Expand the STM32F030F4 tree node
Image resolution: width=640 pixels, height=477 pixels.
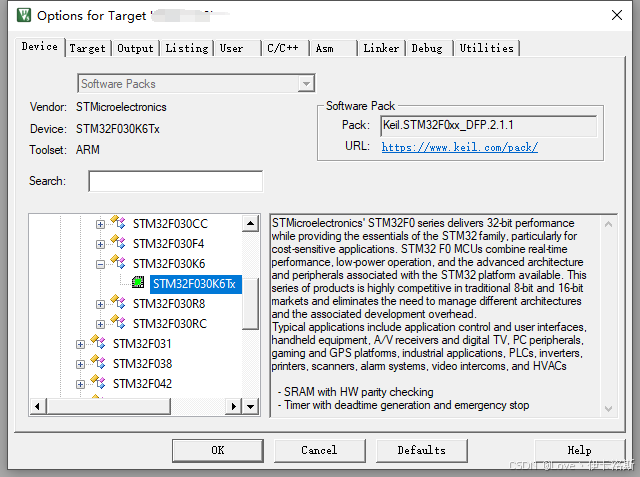100,244
